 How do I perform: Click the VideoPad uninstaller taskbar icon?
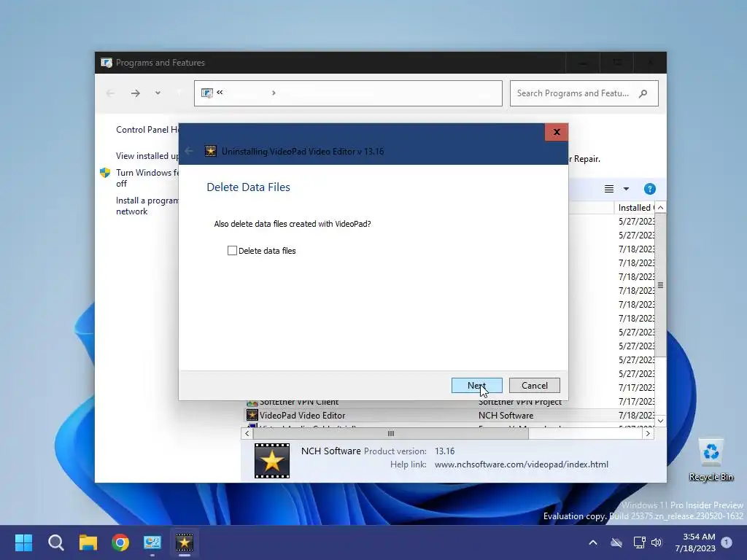pos(185,542)
